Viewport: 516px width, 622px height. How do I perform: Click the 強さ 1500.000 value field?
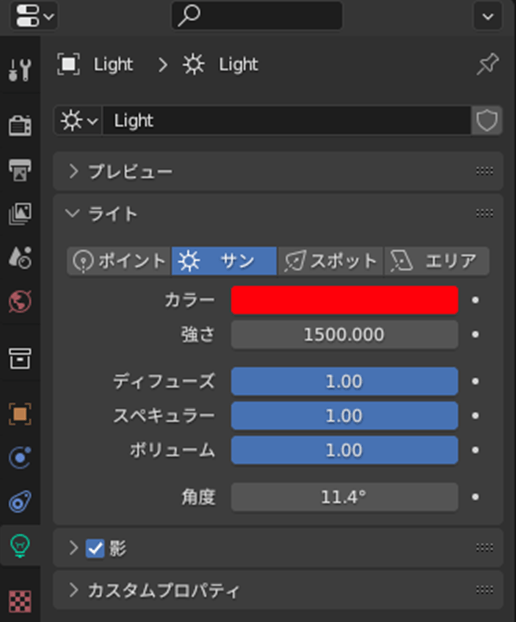pyautogui.click(x=345, y=335)
